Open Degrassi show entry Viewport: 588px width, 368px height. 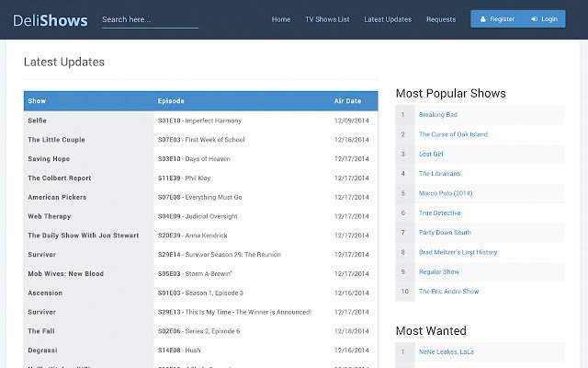[x=42, y=351]
